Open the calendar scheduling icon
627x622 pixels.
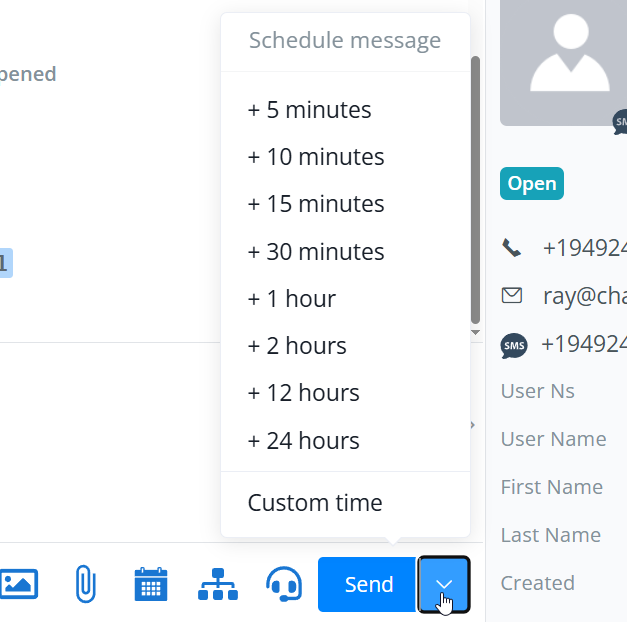click(151, 584)
